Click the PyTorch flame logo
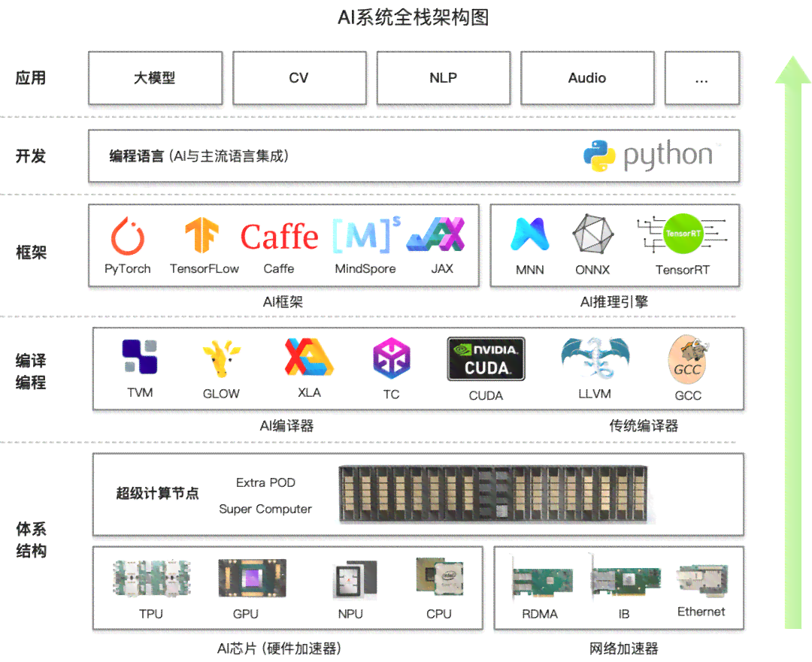The width and height of the screenshot is (812, 662). coord(127,236)
